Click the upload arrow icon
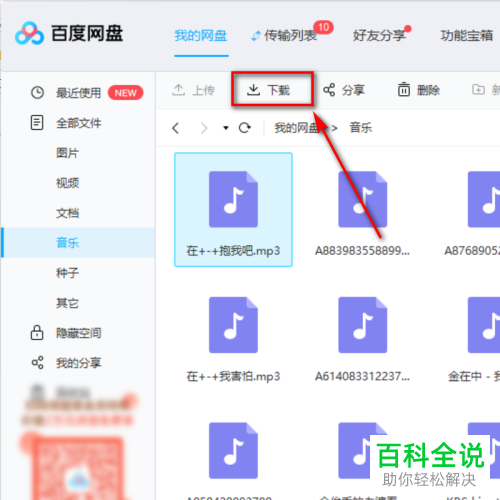This screenshot has height=500, width=500. coord(179,90)
